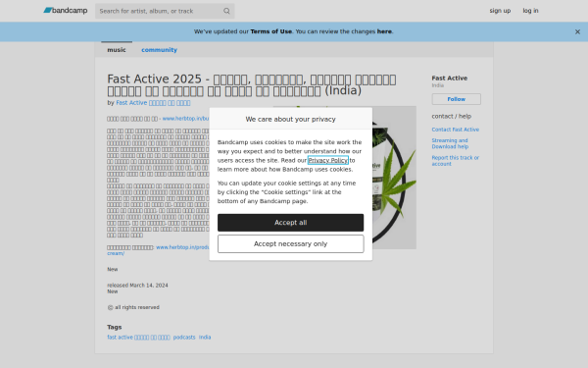Open Report this track or account link
Screen dimensions: 588x368
[x=456, y=161]
